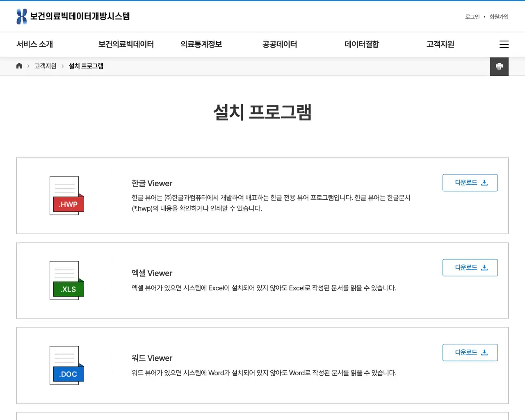Download the 워드 Viewer
This screenshot has height=420, width=525.
coord(470,353)
